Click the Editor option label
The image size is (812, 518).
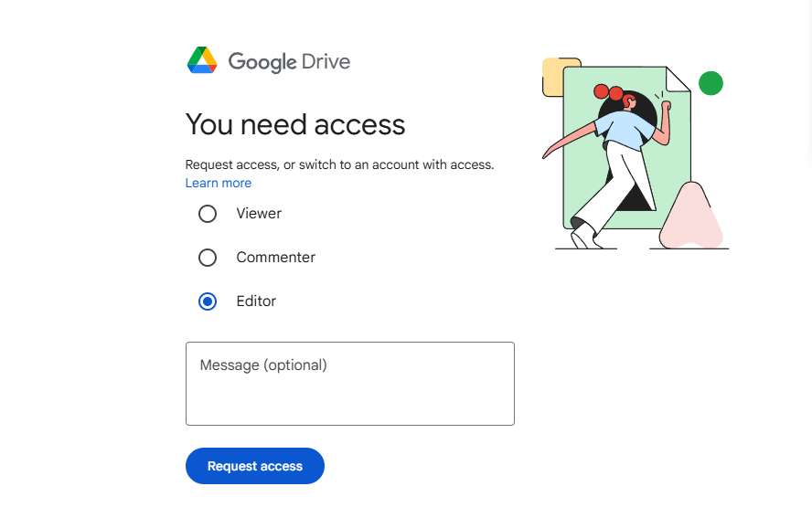(256, 301)
